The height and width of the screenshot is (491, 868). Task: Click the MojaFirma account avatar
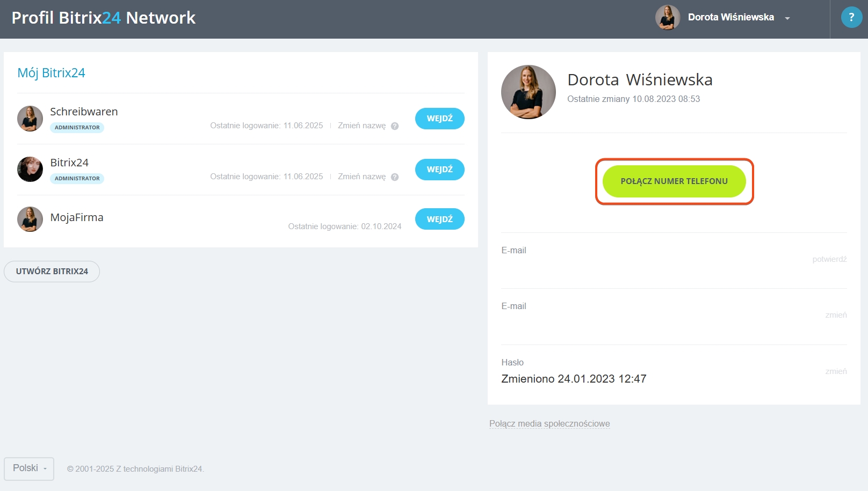pyautogui.click(x=30, y=219)
